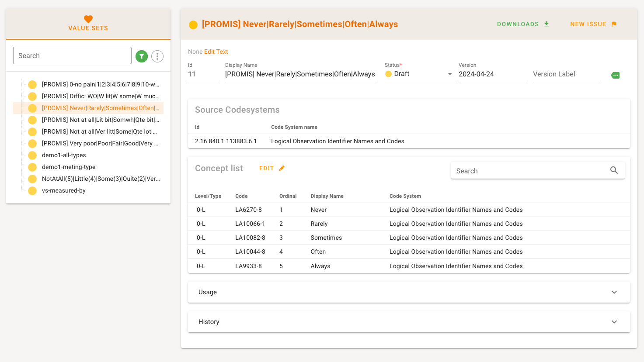Click the orange heart Value Sets icon
644x362 pixels.
(x=88, y=19)
